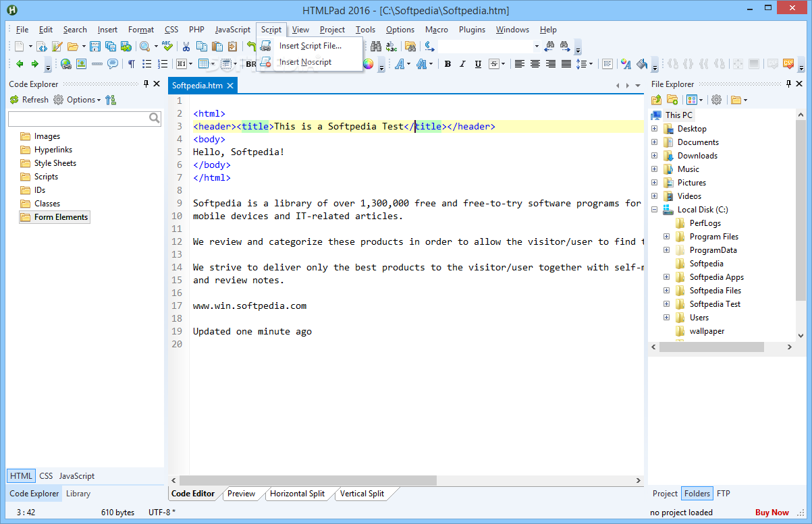Image resolution: width=812 pixels, height=524 pixels.
Task: Insert a comment with speech bubble icon
Action: point(113,64)
